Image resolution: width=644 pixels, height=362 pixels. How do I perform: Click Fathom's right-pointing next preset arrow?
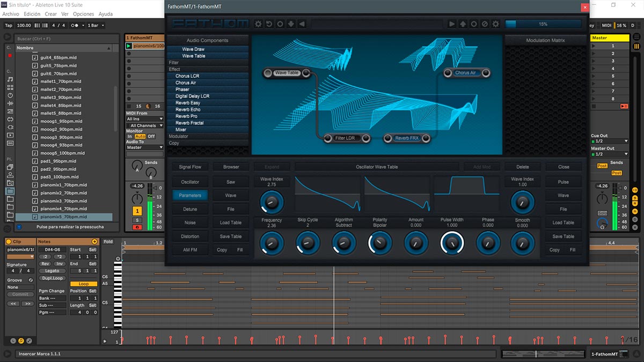[x=452, y=24]
